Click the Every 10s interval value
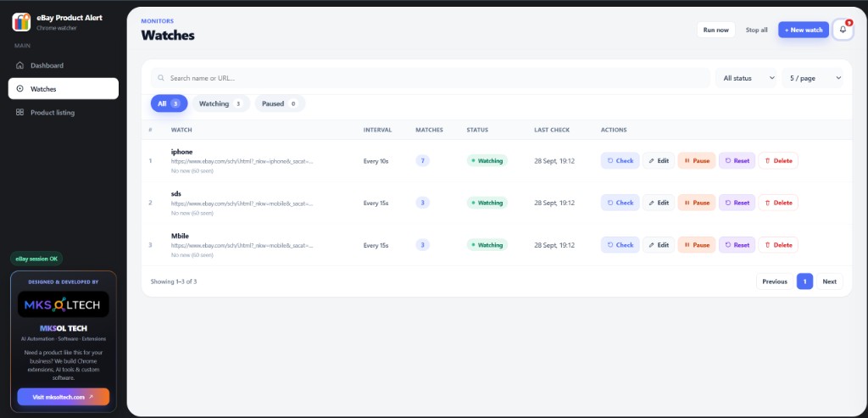868x418 pixels. 376,160
